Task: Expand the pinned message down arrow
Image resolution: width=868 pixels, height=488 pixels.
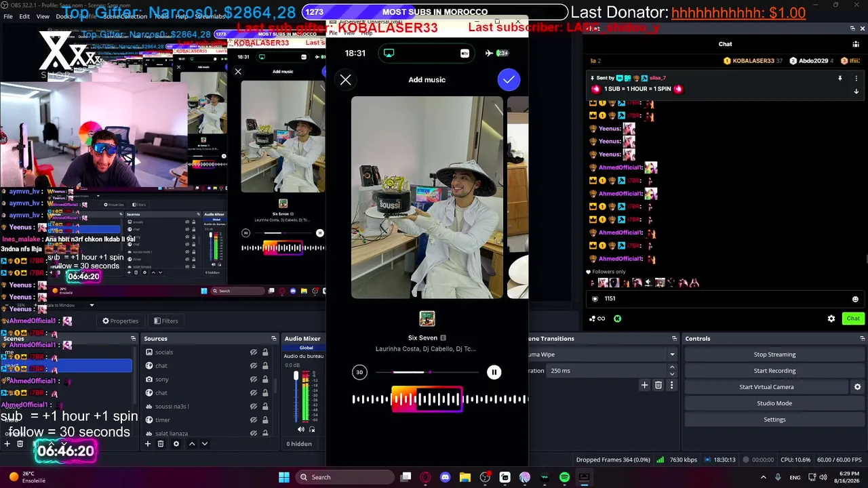Action: pos(856,91)
